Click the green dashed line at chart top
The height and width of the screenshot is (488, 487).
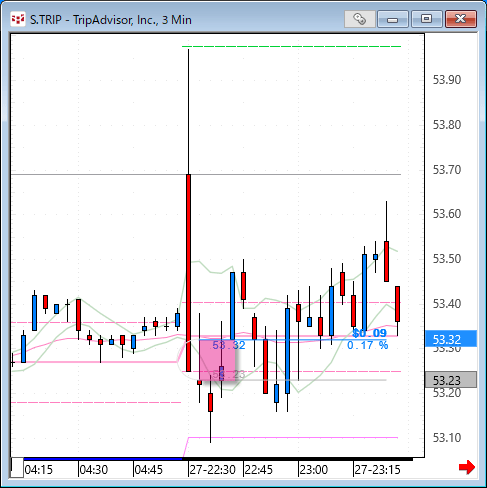[x=291, y=46]
